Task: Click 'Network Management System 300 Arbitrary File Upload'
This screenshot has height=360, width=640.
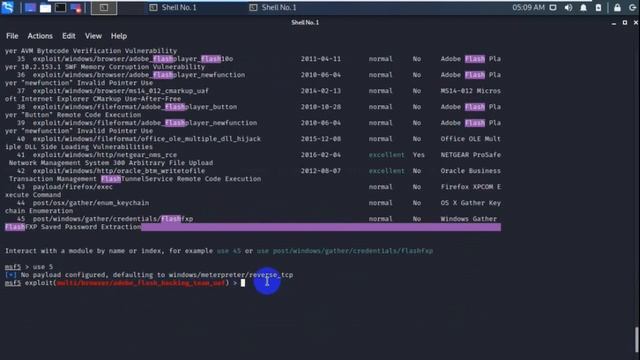Action: click(x=111, y=162)
